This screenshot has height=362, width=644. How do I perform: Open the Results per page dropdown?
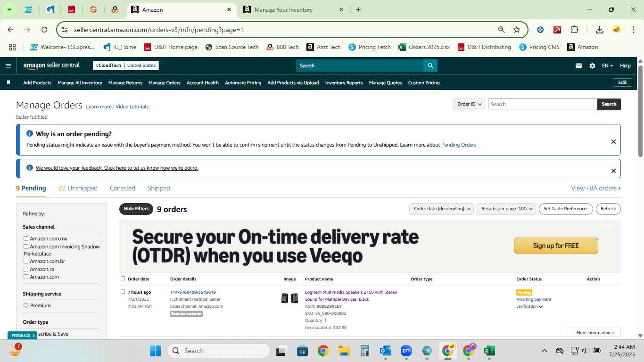pyautogui.click(x=506, y=209)
